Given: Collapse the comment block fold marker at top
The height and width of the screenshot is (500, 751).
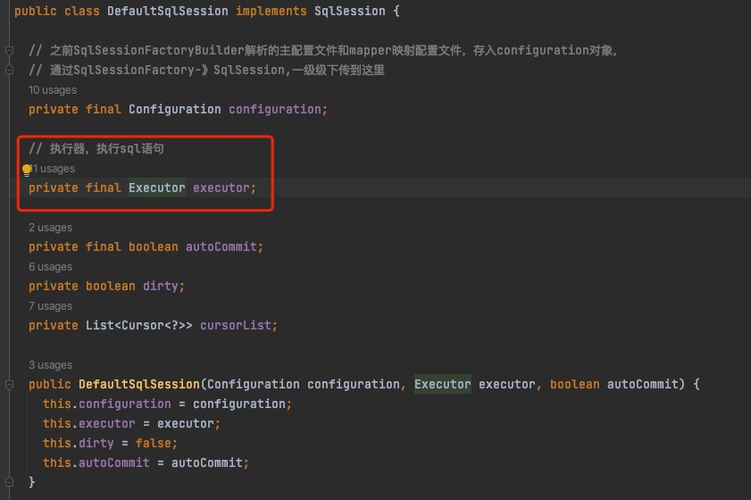Looking at the screenshot, I should tap(9, 50).
